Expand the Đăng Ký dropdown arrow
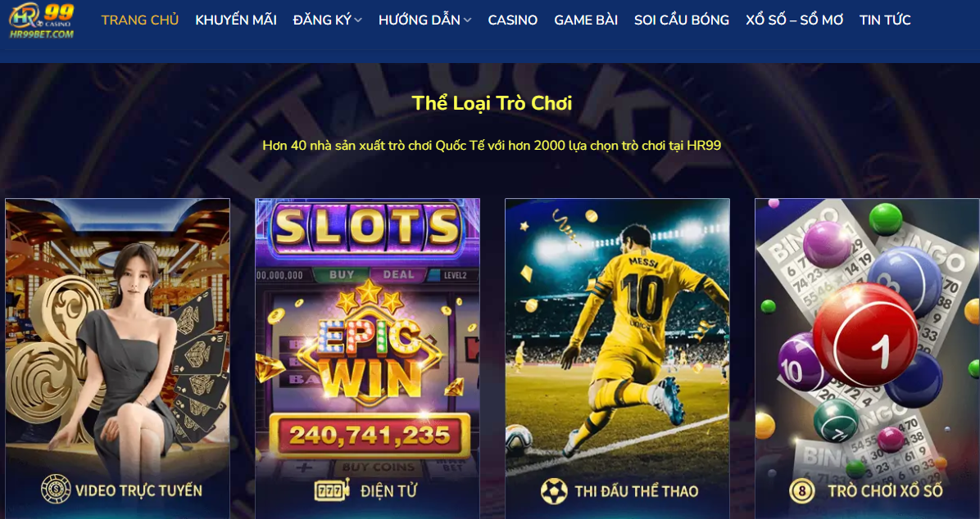 click(358, 20)
